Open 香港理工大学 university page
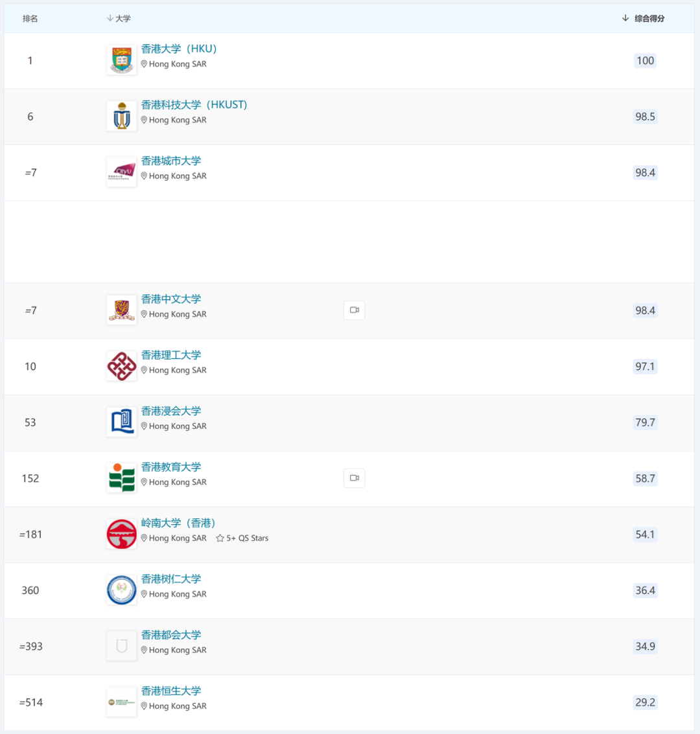700x734 pixels. point(171,355)
